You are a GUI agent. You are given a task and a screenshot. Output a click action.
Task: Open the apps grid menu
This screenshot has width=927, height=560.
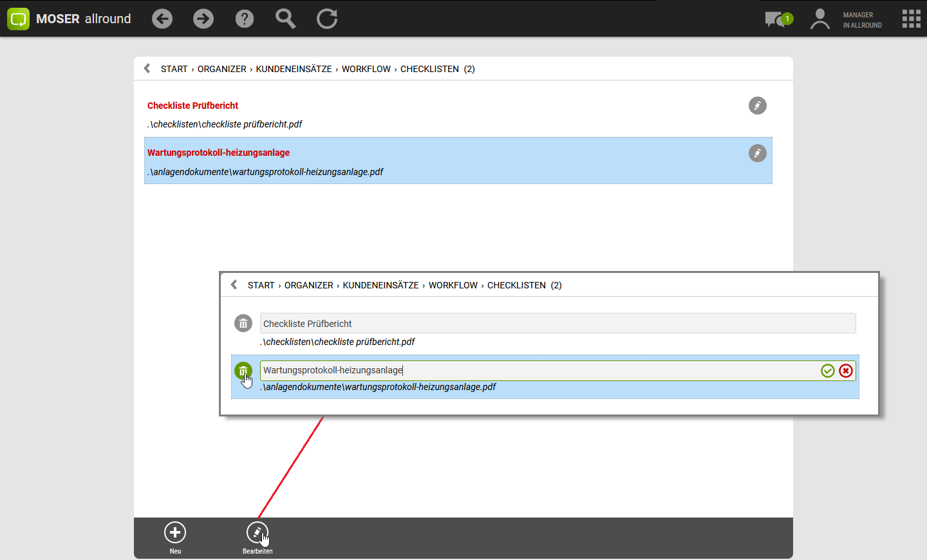pyautogui.click(x=911, y=19)
